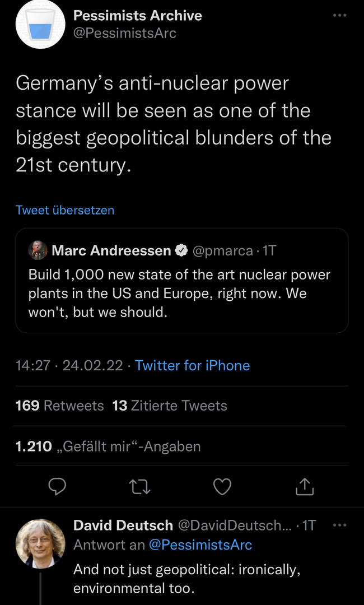
Task: Click Marc Andreessen's verified badge
Action: coord(181,250)
